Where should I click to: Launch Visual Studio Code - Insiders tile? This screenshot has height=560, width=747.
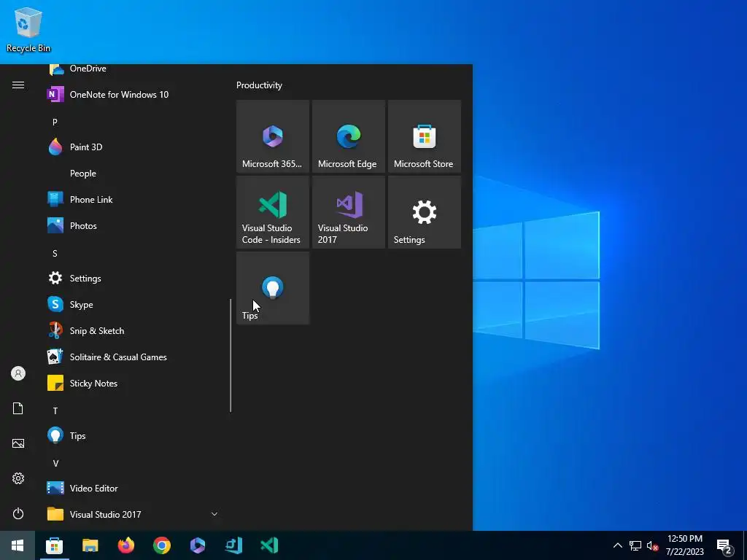273,212
